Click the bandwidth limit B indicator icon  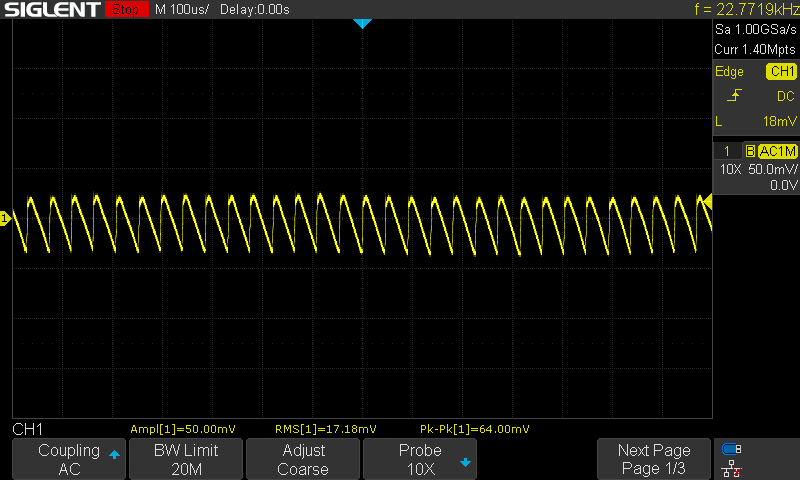point(750,151)
